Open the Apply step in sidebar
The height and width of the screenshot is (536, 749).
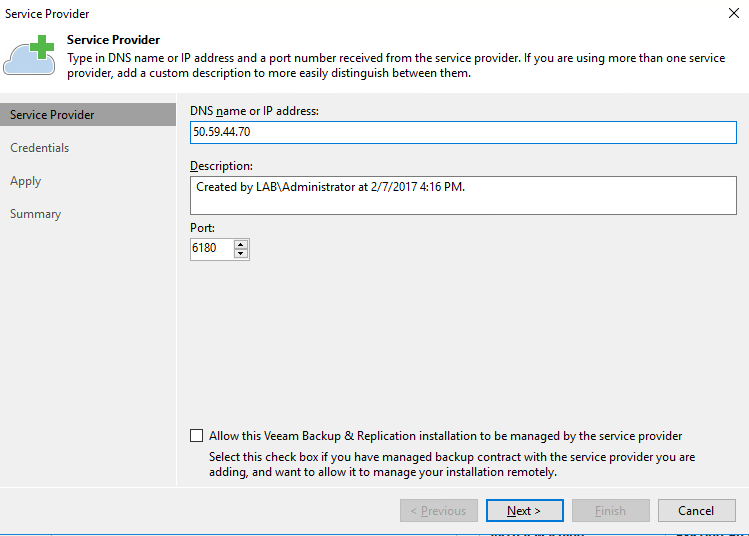coord(26,181)
